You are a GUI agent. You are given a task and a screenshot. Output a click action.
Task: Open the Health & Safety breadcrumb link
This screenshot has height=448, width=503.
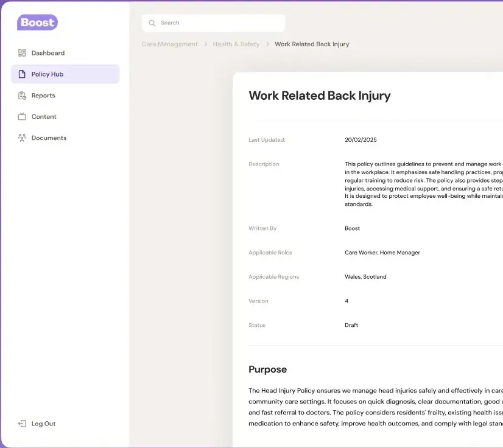[x=236, y=44]
